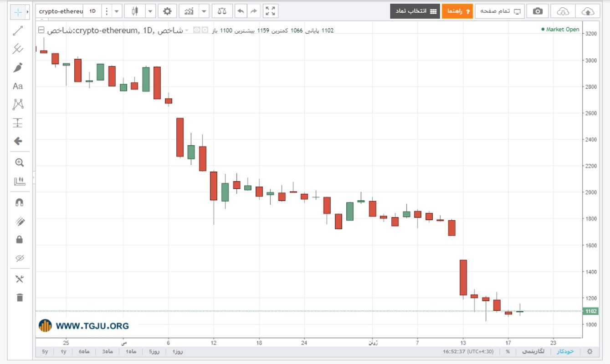Click the back arrow icon in left toolbar

tap(18, 141)
